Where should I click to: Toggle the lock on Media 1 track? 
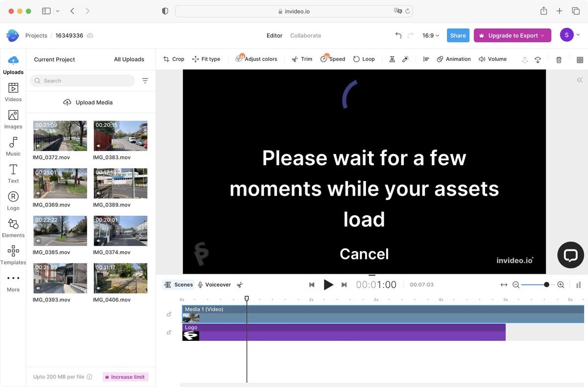coord(169,314)
